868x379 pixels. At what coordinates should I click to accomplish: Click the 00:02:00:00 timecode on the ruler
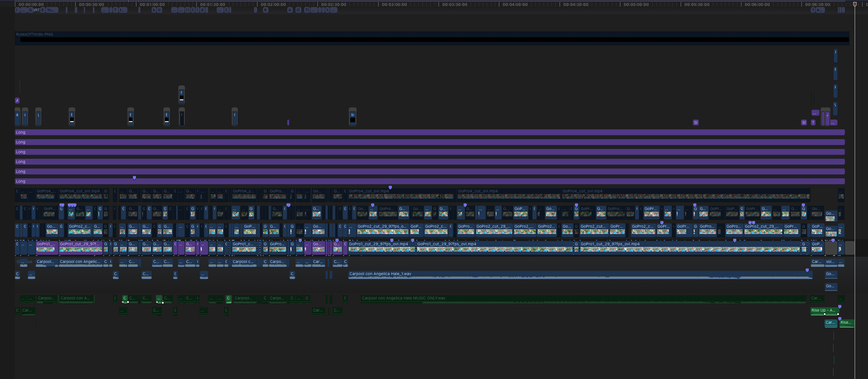coord(274,5)
